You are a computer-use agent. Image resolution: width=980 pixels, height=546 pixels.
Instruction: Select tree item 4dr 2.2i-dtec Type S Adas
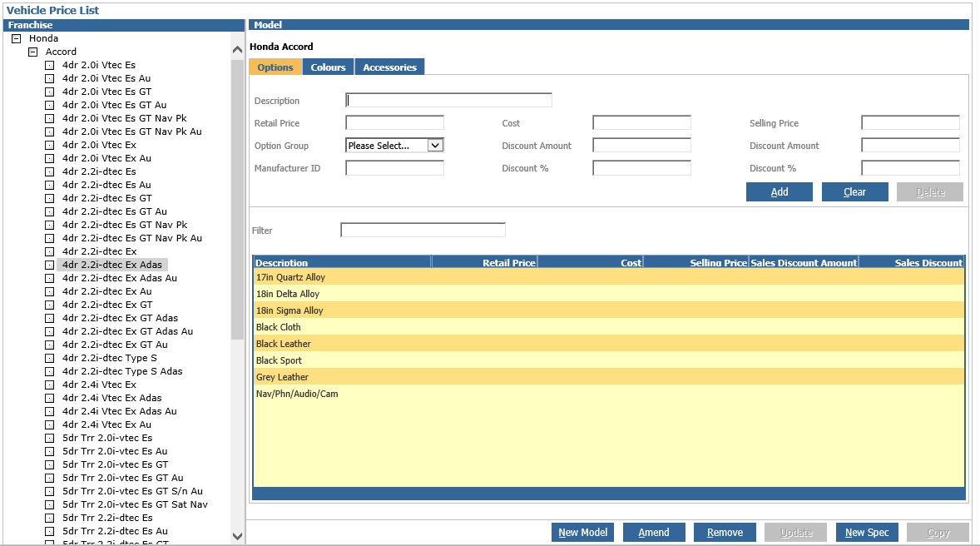pos(122,371)
